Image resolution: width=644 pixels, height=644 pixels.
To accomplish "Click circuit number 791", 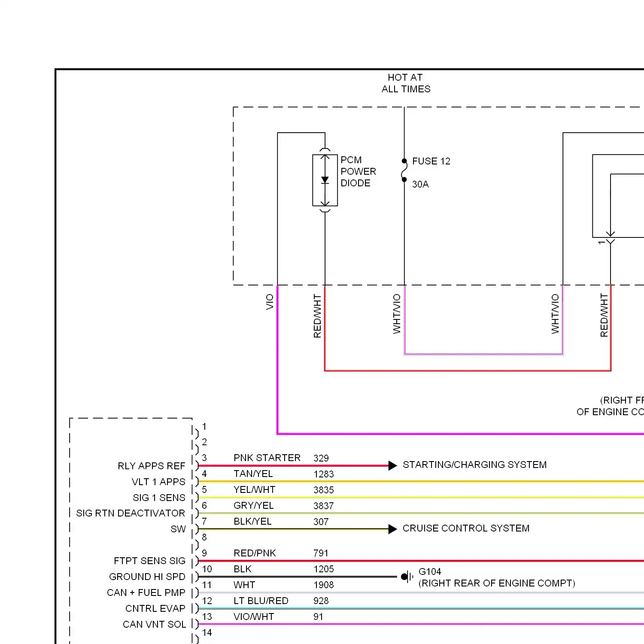I will 321,553.
